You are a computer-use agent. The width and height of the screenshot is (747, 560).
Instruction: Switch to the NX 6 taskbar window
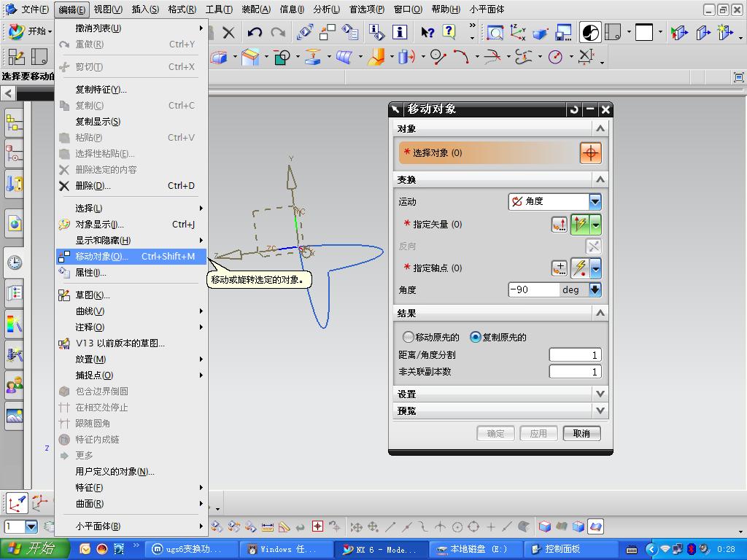click(381, 550)
